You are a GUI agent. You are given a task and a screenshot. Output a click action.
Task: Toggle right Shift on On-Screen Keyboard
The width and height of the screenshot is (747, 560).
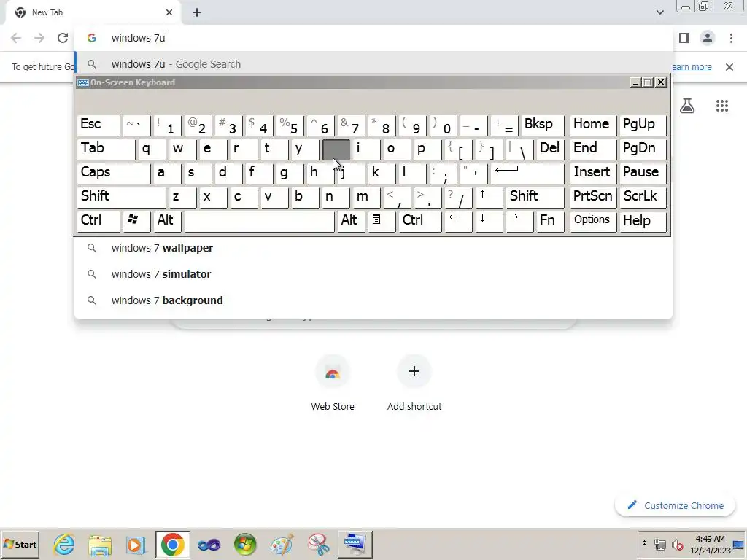point(535,197)
